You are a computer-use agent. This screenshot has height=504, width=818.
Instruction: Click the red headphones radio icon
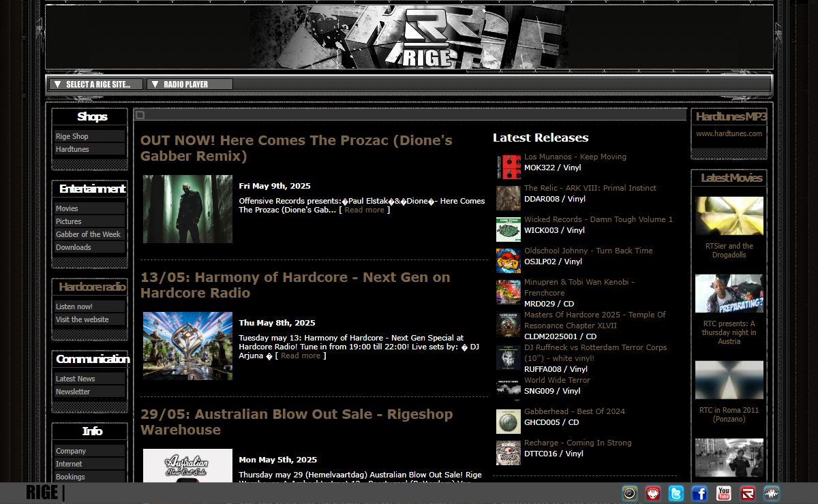pos(653,494)
